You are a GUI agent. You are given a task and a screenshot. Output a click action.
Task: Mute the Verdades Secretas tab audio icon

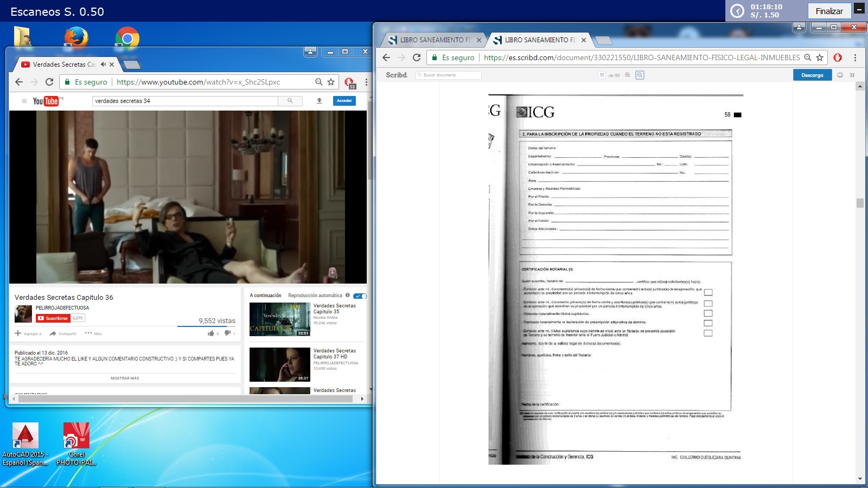103,64
